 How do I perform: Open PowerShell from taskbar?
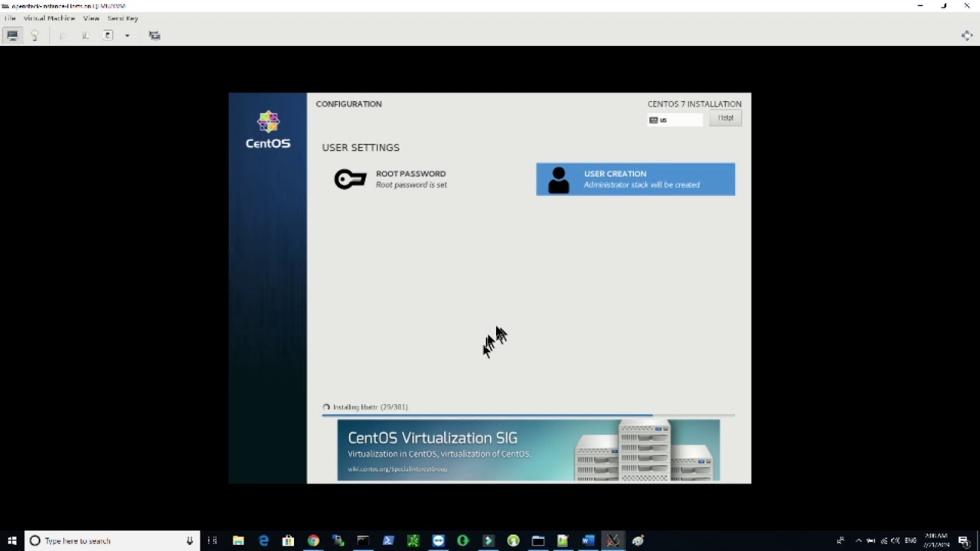point(388,540)
